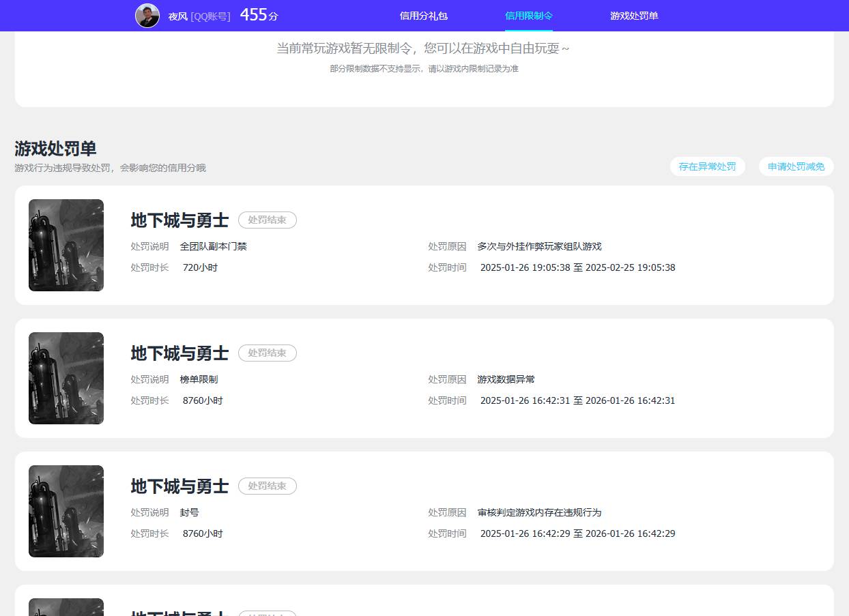
Task: Click the user avatar of 夜风
Action: click(147, 16)
